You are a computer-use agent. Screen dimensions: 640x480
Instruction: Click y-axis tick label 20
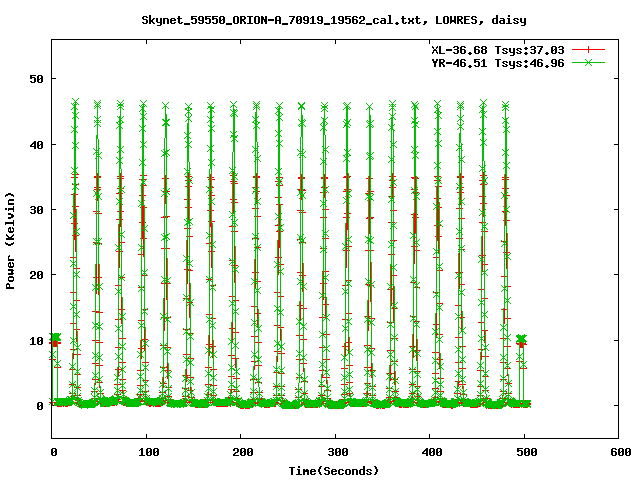36,275
